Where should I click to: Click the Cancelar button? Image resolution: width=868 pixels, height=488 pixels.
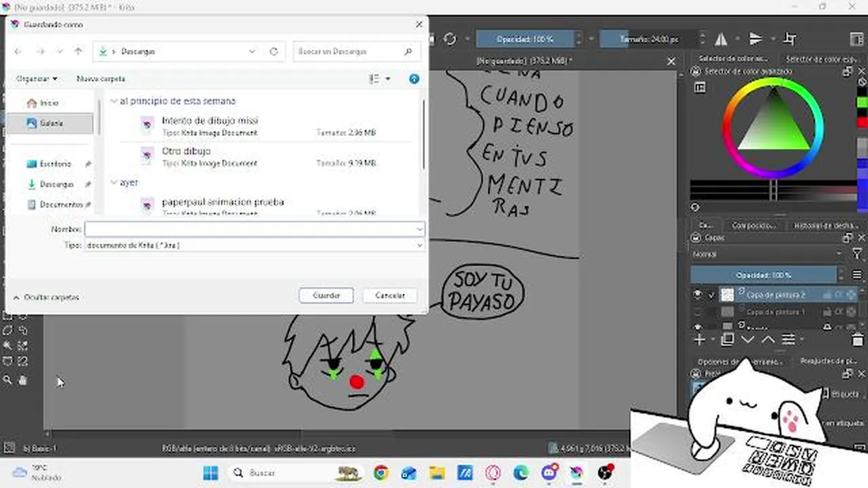390,296
